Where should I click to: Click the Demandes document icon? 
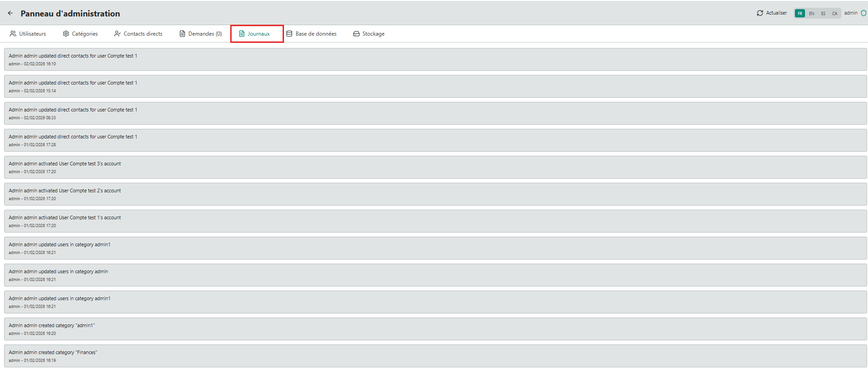[x=182, y=34]
